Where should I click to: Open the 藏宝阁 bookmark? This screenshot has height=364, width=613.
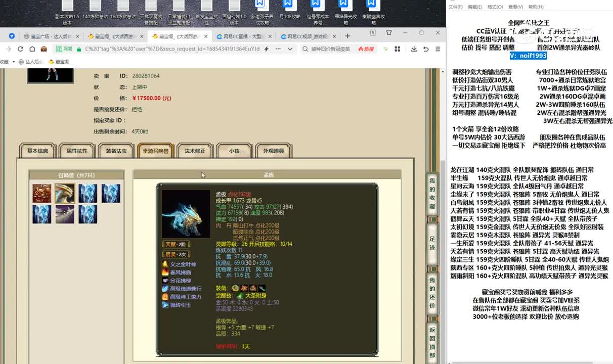click(58, 62)
